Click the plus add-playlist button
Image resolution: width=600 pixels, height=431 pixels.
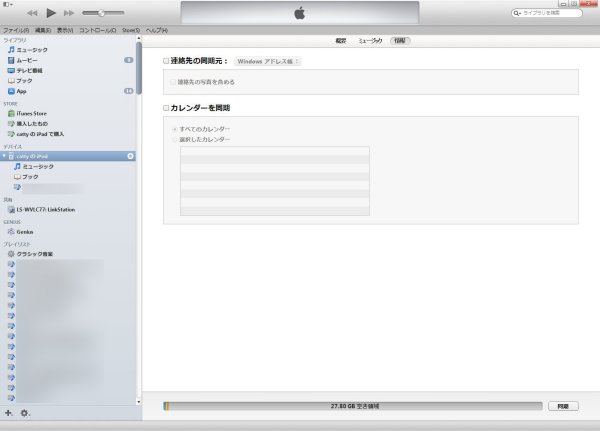(x=8, y=413)
